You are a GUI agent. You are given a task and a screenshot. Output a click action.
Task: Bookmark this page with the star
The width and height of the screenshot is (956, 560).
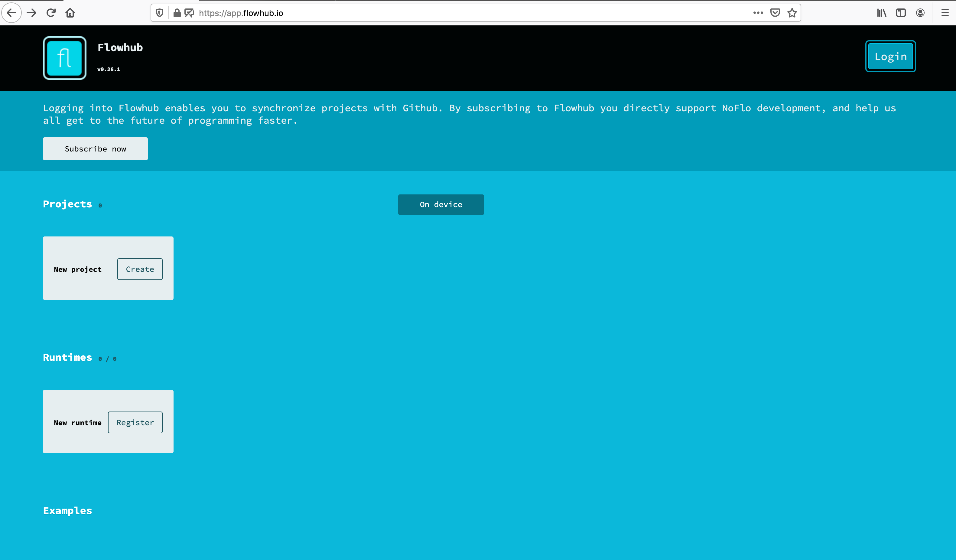(x=792, y=13)
